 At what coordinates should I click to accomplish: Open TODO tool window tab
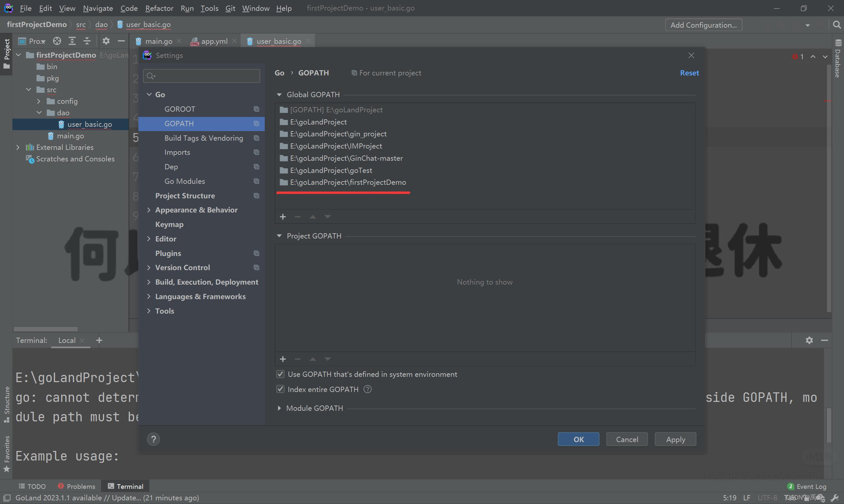click(x=32, y=486)
